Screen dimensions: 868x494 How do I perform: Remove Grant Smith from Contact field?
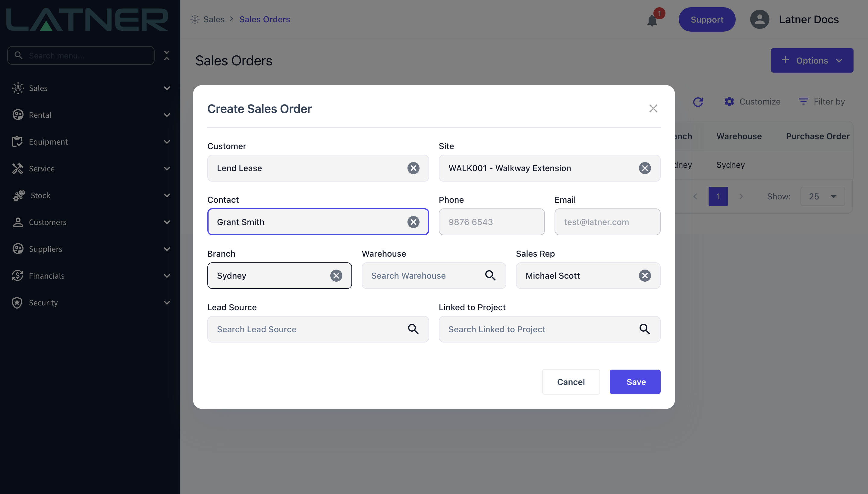(413, 222)
